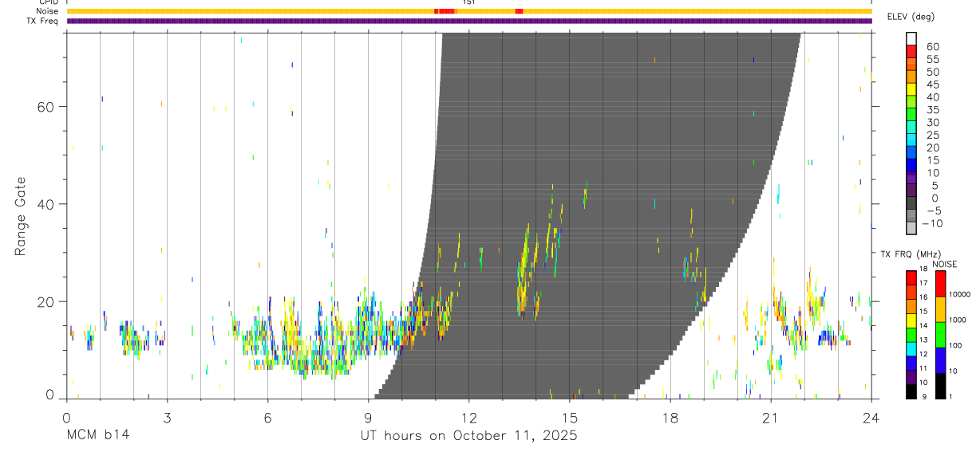Click the '30' label on ELEV legend
The width and height of the screenshot is (980, 452).
coord(933,122)
